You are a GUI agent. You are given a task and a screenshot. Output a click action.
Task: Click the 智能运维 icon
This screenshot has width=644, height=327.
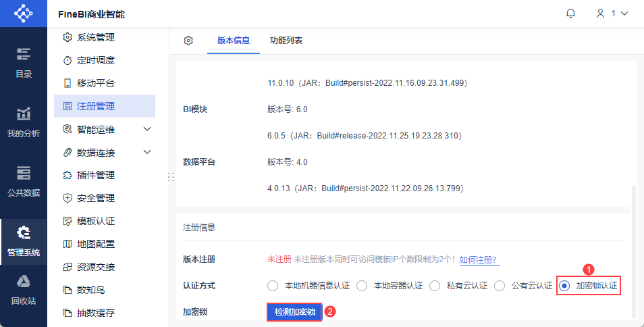click(68, 130)
